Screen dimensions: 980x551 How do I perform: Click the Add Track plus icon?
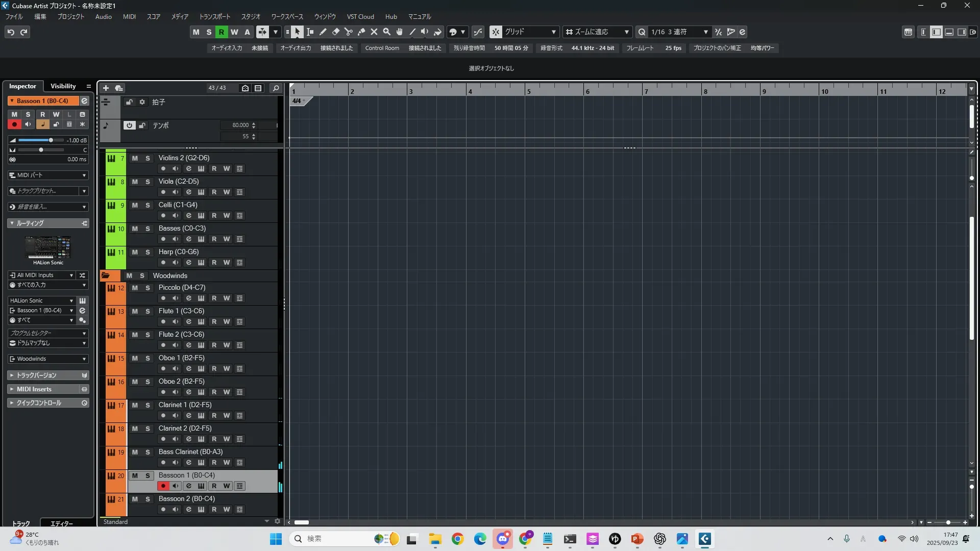106,88
